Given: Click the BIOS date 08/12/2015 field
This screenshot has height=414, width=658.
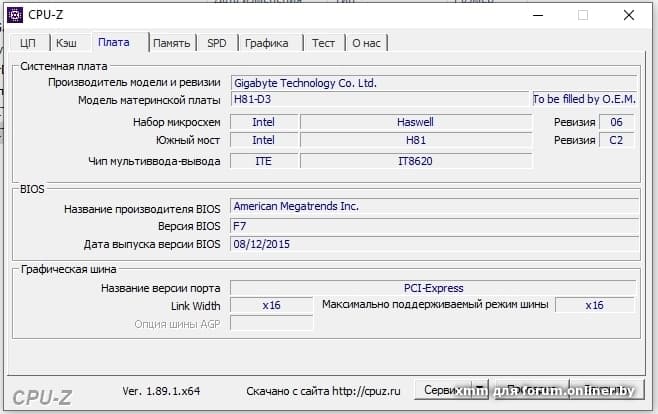Looking at the screenshot, I should coord(434,244).
